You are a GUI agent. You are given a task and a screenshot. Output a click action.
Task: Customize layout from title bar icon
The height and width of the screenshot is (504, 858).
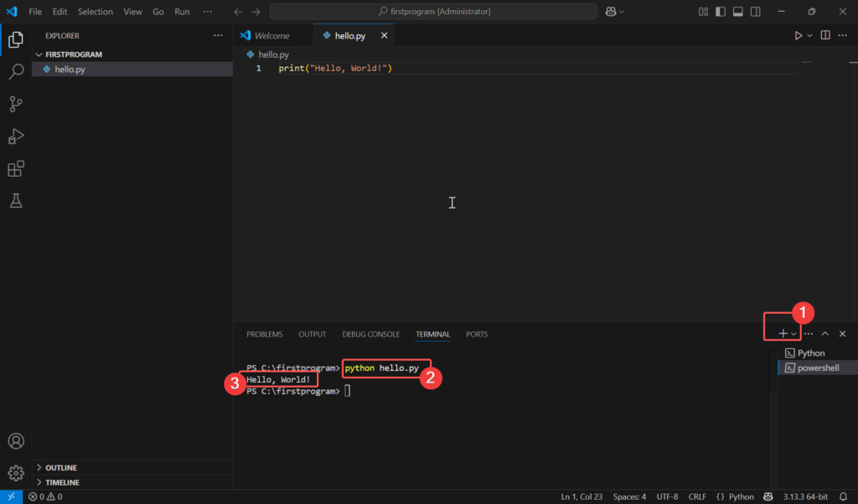point(703,12)
